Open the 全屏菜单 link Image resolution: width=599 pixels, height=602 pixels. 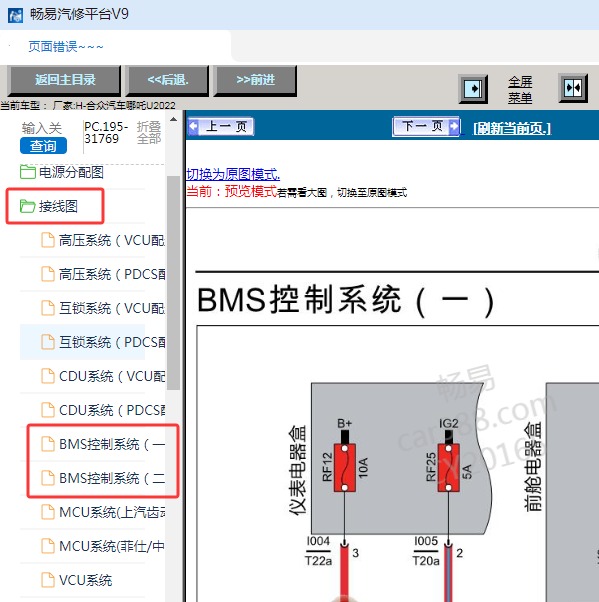520,89
